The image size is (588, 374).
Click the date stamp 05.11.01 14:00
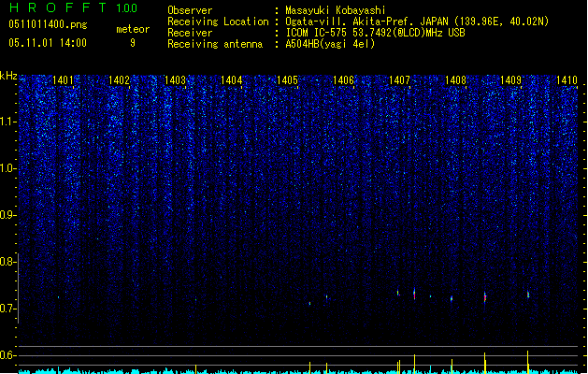click(x=48, y=43)
